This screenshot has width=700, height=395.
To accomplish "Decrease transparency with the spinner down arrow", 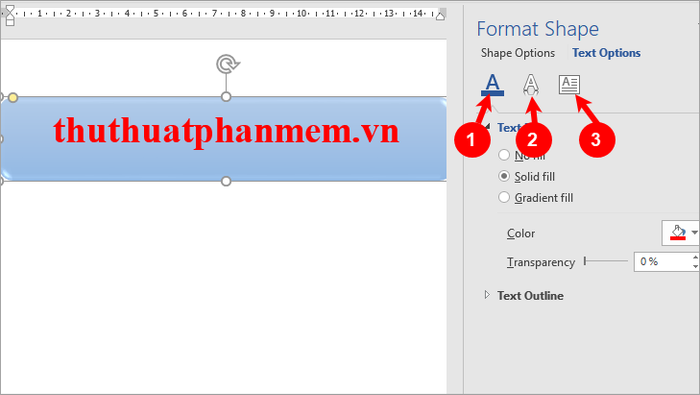I will pyautogui.click(x=695, y=266).
